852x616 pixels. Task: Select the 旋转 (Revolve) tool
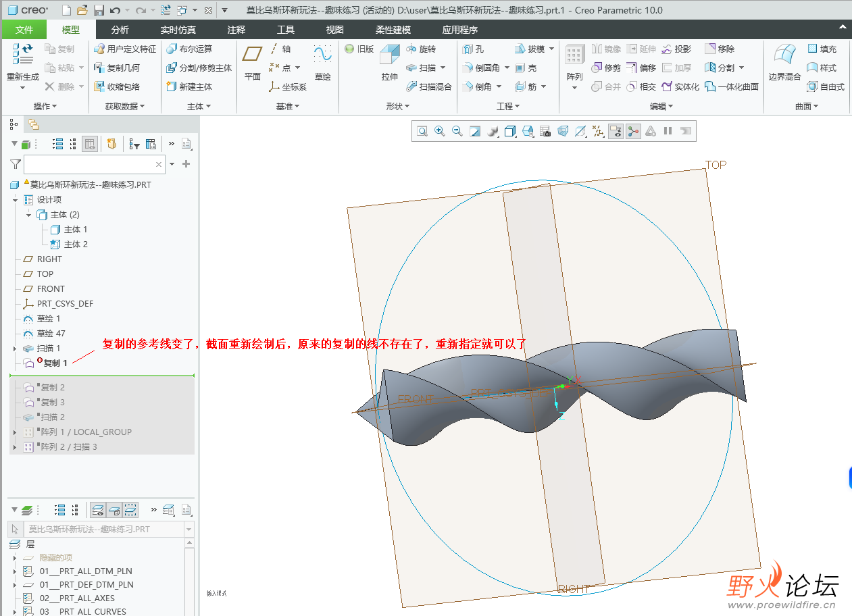pyautogui.click(x=422, y=49)
